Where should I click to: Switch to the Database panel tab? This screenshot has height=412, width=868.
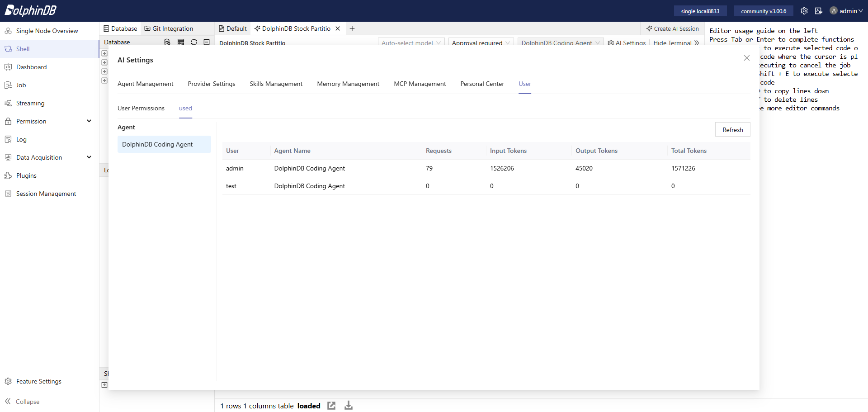point(120,28)
